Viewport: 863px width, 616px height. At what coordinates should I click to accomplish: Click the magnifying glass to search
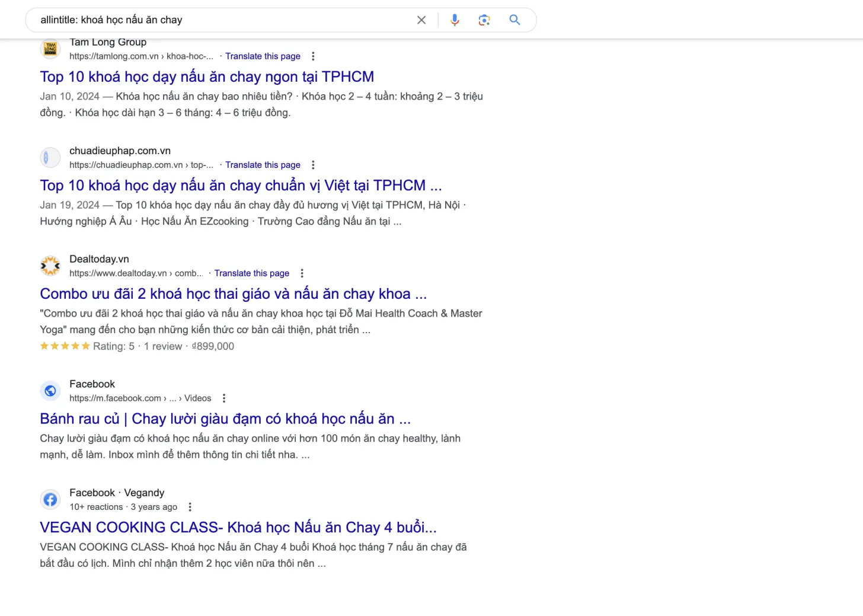pyautogui.click(x=514, y=20)
